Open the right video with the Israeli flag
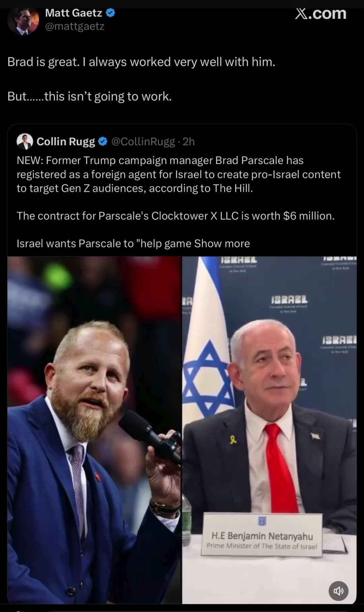The height and width of the screenshot is (612, 364). point(269,430)
